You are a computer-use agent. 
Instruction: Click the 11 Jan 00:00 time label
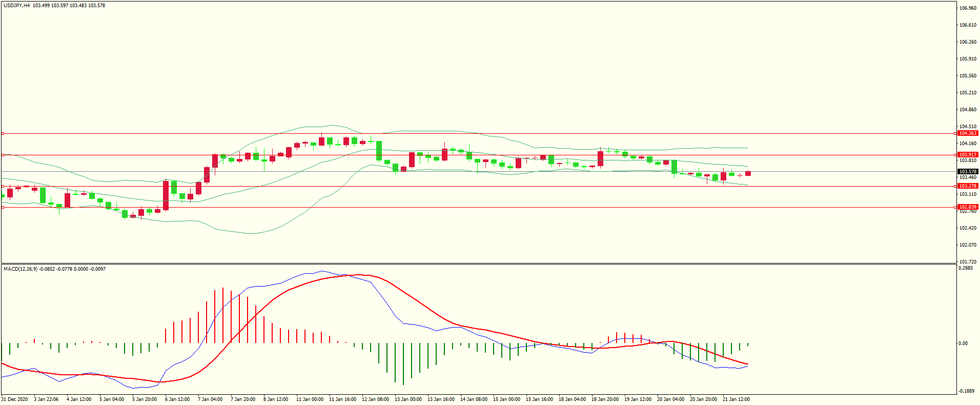pos(310,399)
